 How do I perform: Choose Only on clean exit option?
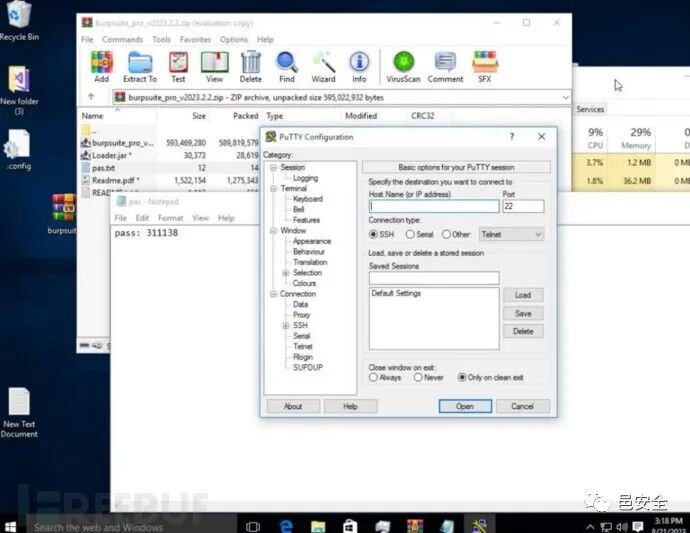462,377
